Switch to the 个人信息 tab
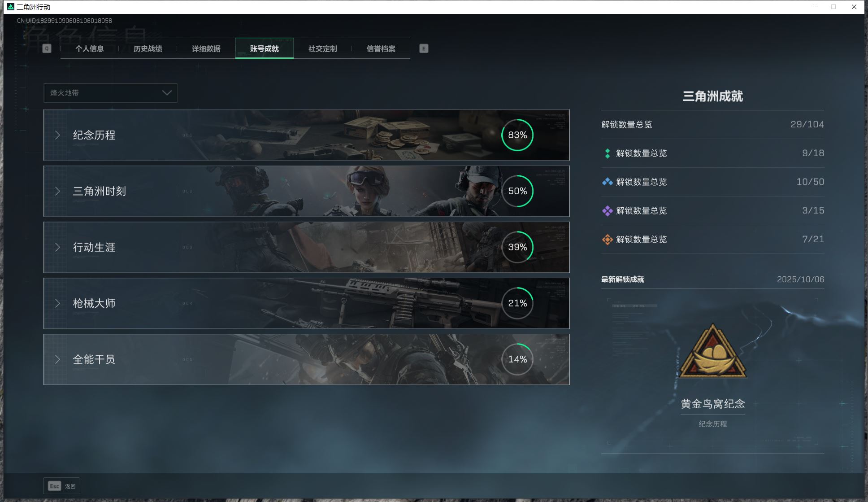 pyautogui.click(x=90, y=48)
